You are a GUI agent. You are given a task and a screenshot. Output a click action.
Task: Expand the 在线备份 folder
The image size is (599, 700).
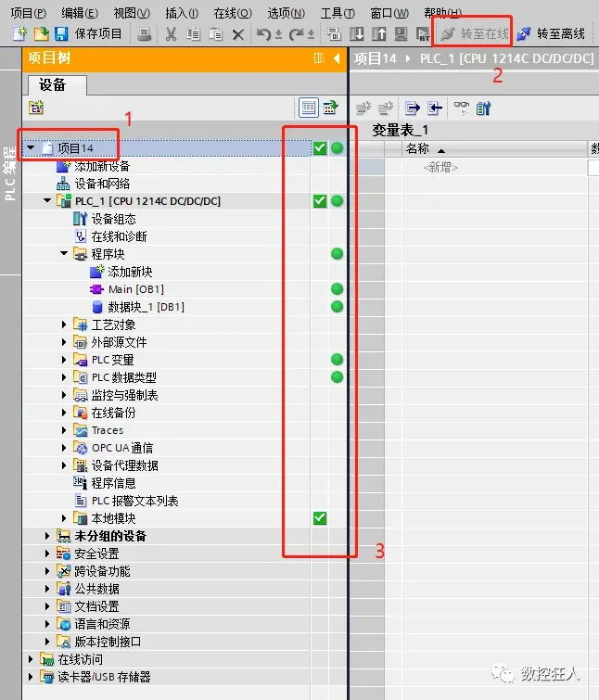coord(64,413)
